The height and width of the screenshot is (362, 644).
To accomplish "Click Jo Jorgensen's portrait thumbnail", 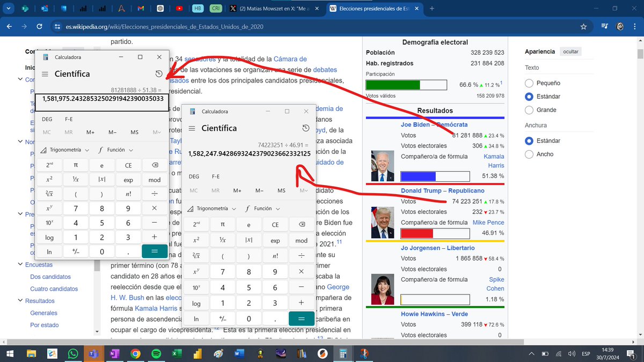I will click(383, 289).
